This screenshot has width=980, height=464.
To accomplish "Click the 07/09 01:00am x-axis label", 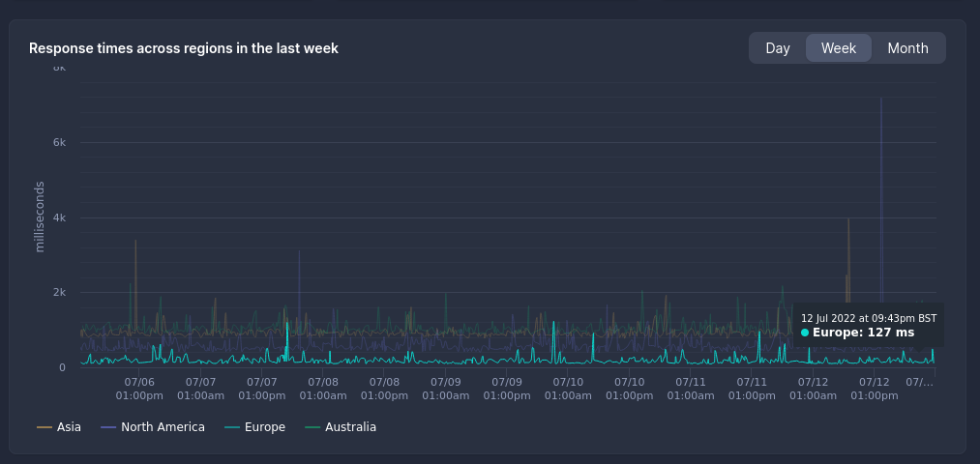I will coord(446,389).
